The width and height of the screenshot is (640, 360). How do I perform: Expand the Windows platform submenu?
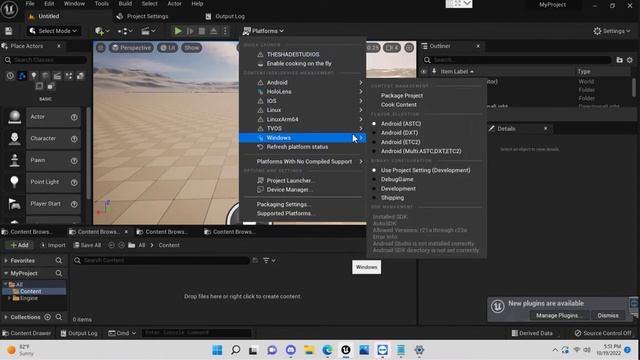[302, 138]
